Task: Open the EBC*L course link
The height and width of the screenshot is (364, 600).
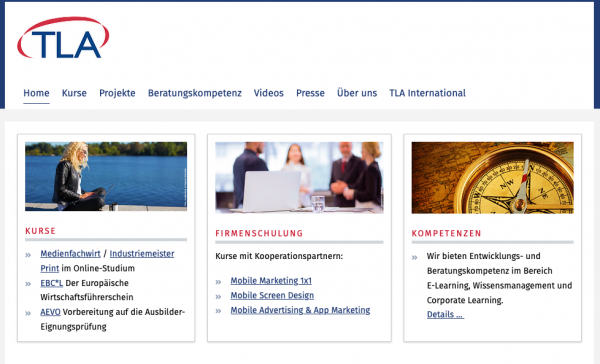Action: coord(52,283)
